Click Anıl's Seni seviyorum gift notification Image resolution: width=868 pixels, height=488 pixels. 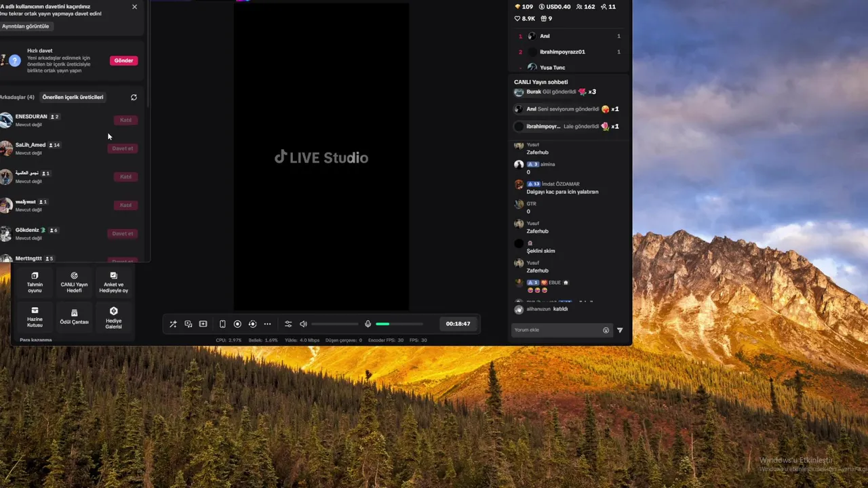pos(567,109)
